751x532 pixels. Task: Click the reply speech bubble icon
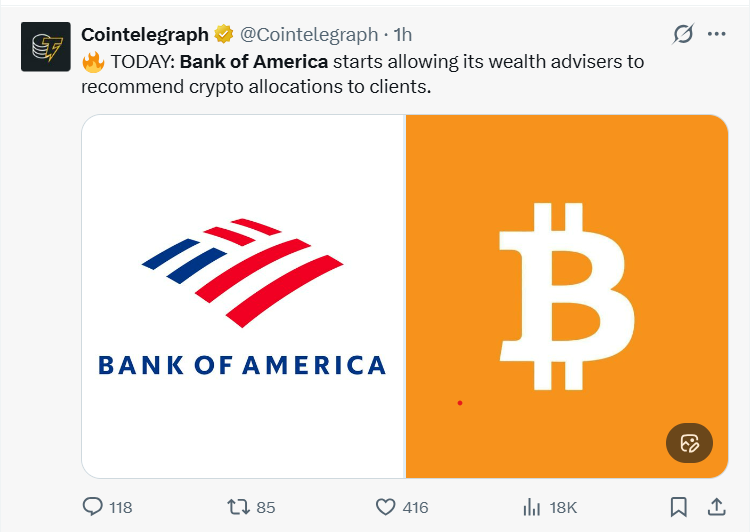92,507
